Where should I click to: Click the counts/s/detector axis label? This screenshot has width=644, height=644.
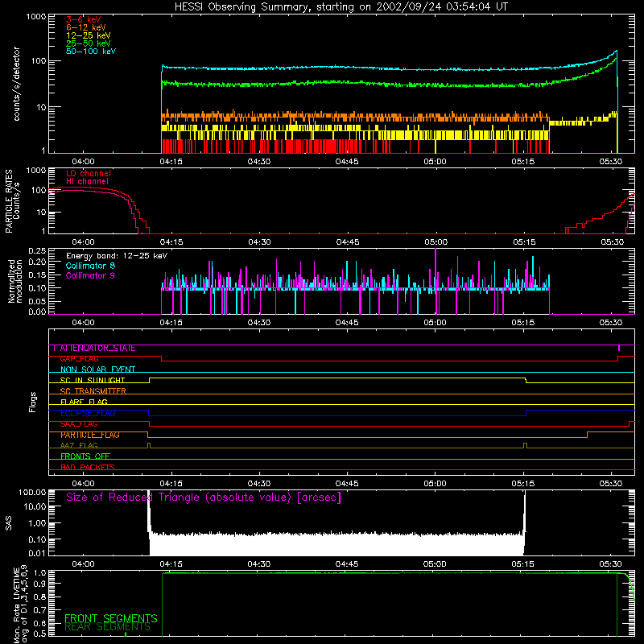tap(16, 84)
